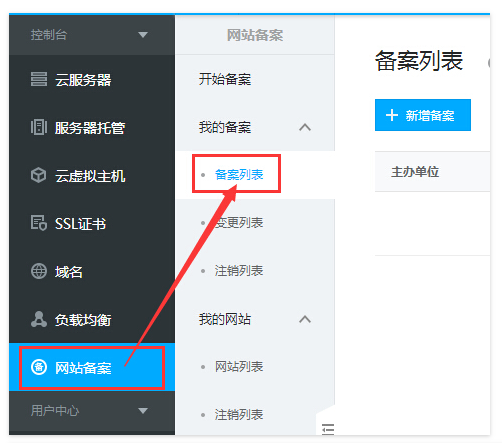Open 网站列表 under 我的网站
The height and width of the screenshot is (443, 502).
(239, 367)
